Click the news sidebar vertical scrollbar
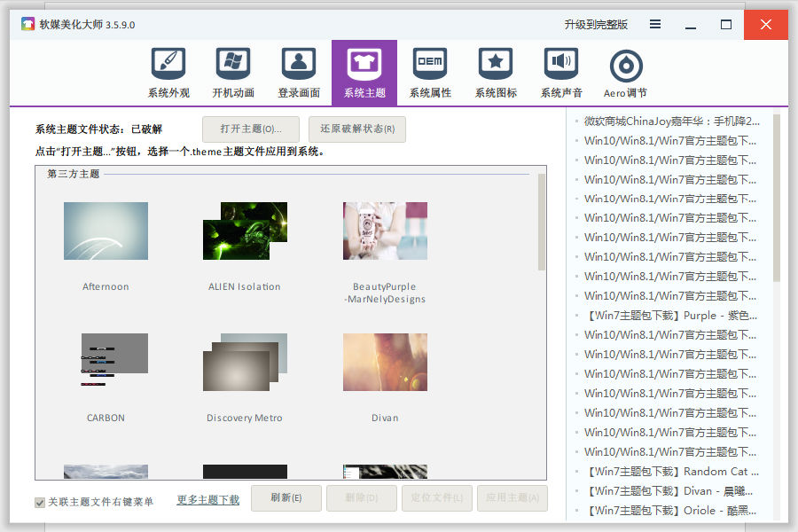798x532 pixels. tap(776, 198)
